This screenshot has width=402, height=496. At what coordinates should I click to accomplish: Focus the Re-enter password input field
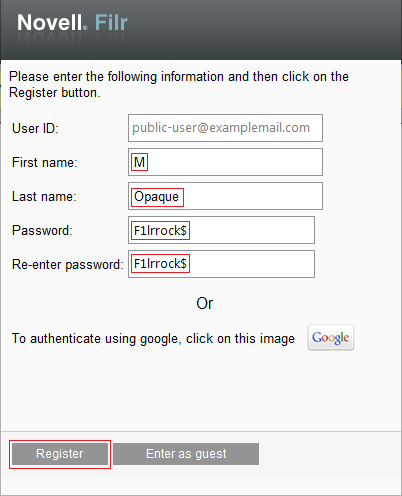click(221, 264)
